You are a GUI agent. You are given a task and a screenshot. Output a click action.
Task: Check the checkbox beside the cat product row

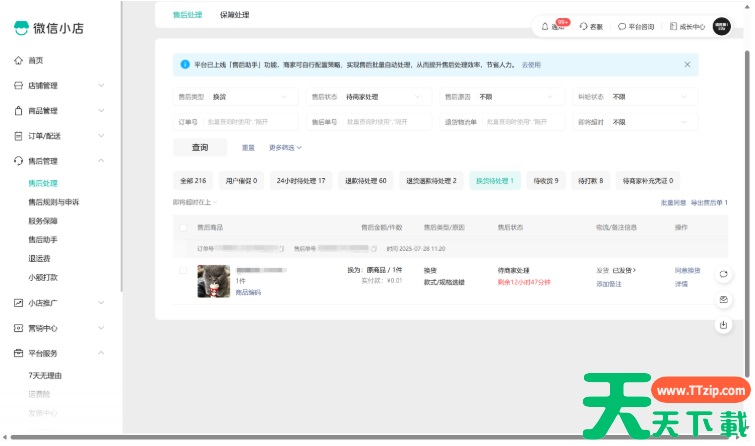tap(183, 270)
